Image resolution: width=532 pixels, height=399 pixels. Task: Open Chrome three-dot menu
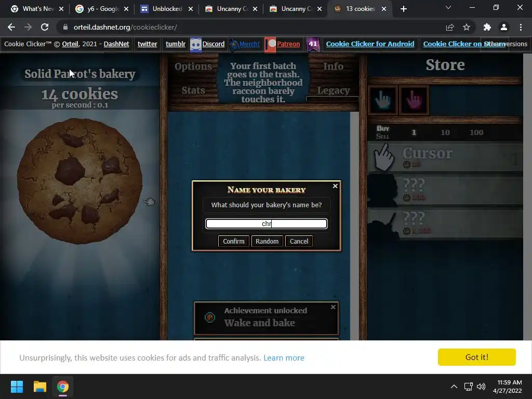point(521,27)
